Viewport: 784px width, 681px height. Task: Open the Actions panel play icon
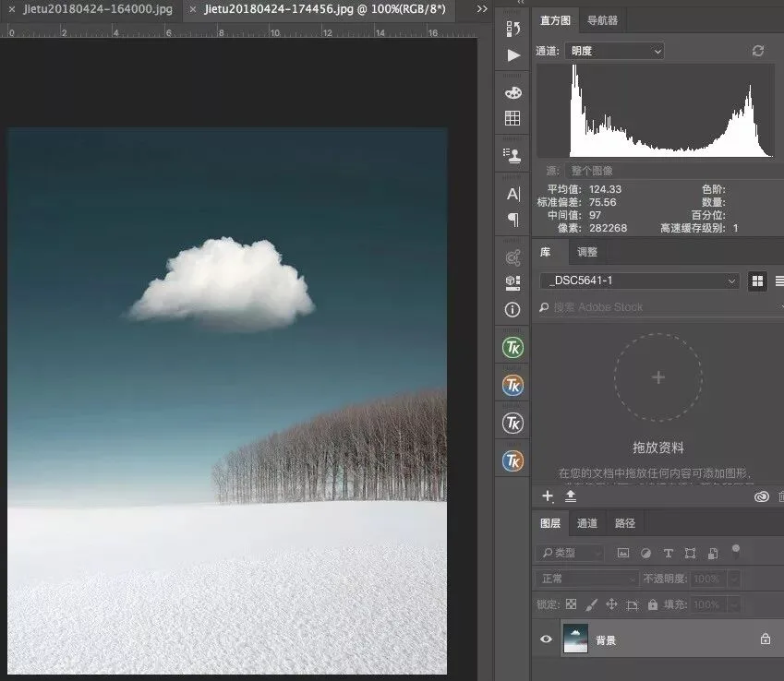click(513, 55)
